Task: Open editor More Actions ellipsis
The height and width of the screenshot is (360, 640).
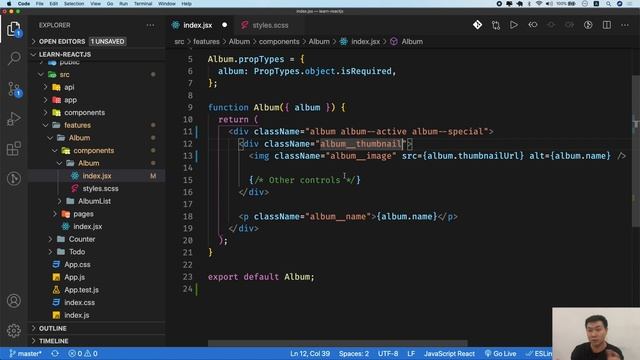Action: coord(625,25)
